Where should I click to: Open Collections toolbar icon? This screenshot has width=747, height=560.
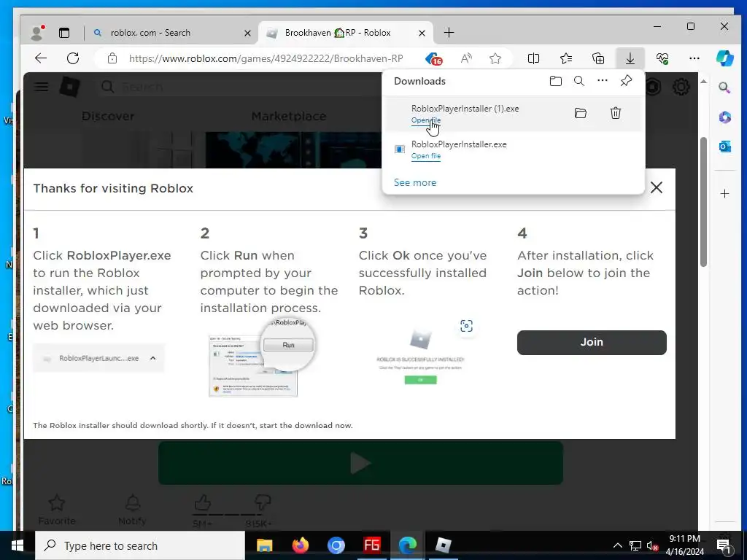[598, 58]
